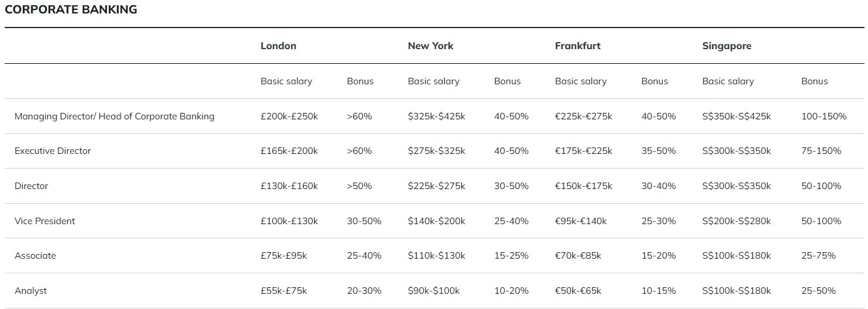
Task: Select the London column header
Action: 278,46
